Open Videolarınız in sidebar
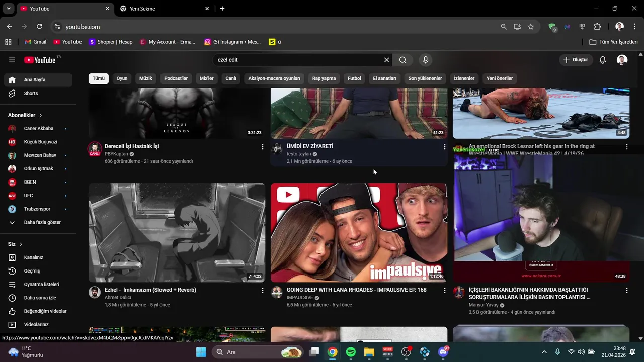This screenshot has height=362, width=644. coord(38,324)
